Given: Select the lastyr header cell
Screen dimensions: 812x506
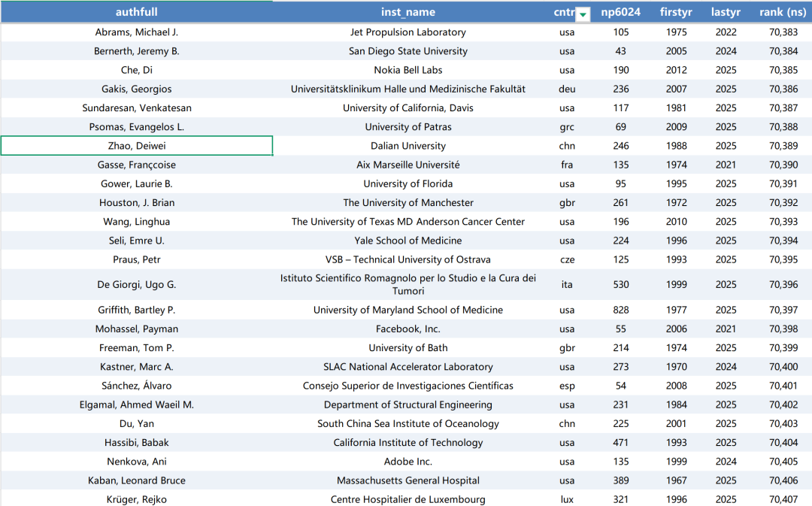Looking at the screenshot, I should point(726,12).
